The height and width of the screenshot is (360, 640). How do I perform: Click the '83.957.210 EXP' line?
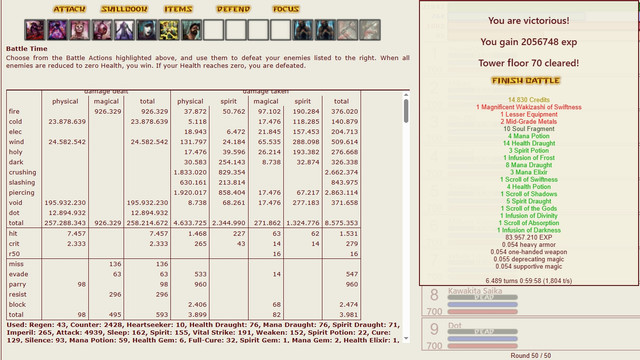point(529,237)
